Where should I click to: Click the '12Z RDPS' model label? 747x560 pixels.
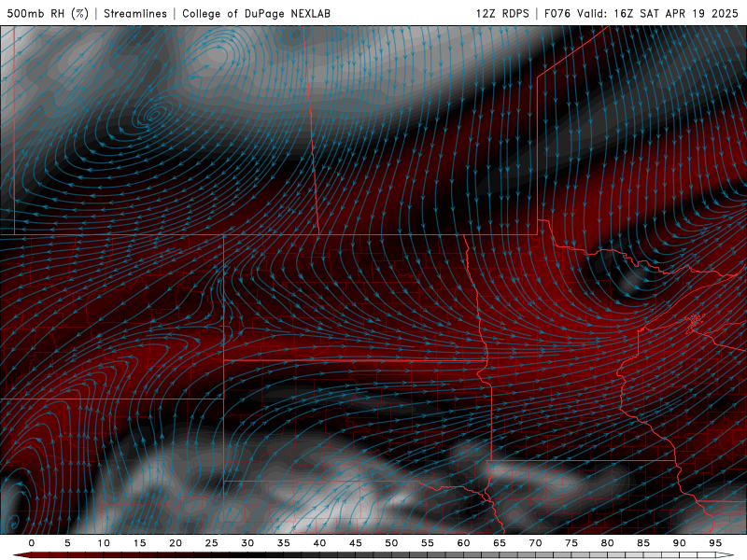pyautogui.click(x=502, y=13)
